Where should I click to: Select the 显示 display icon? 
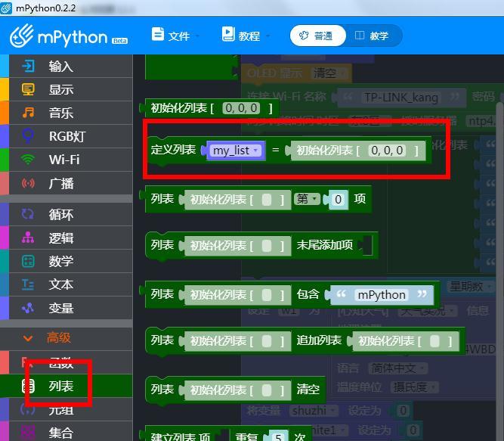coord(28,89)
